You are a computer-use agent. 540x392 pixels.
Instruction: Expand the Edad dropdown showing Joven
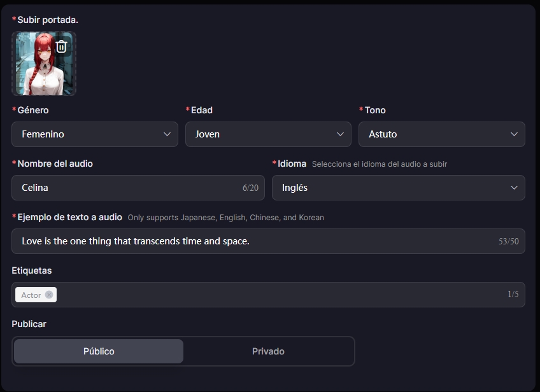261,134
